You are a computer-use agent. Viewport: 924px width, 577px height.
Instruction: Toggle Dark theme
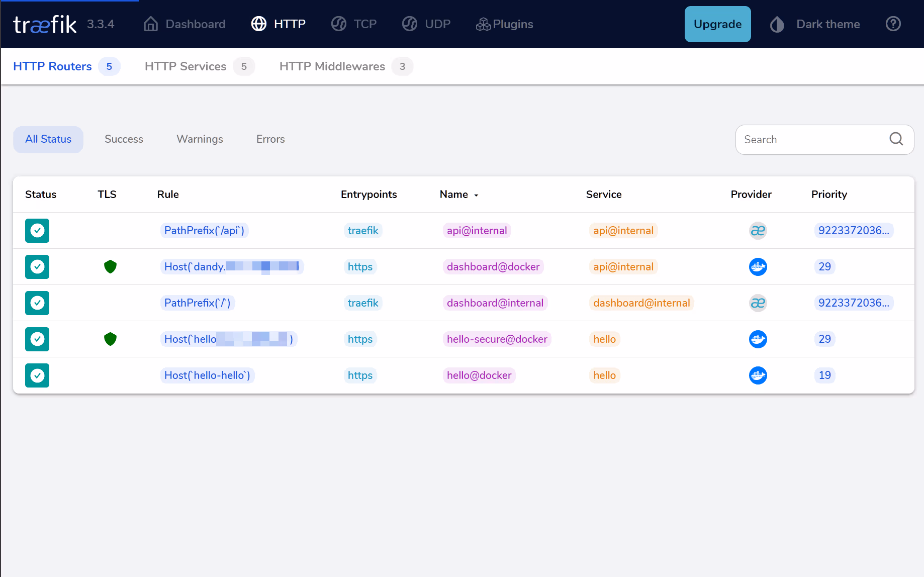tap(815, 24)
